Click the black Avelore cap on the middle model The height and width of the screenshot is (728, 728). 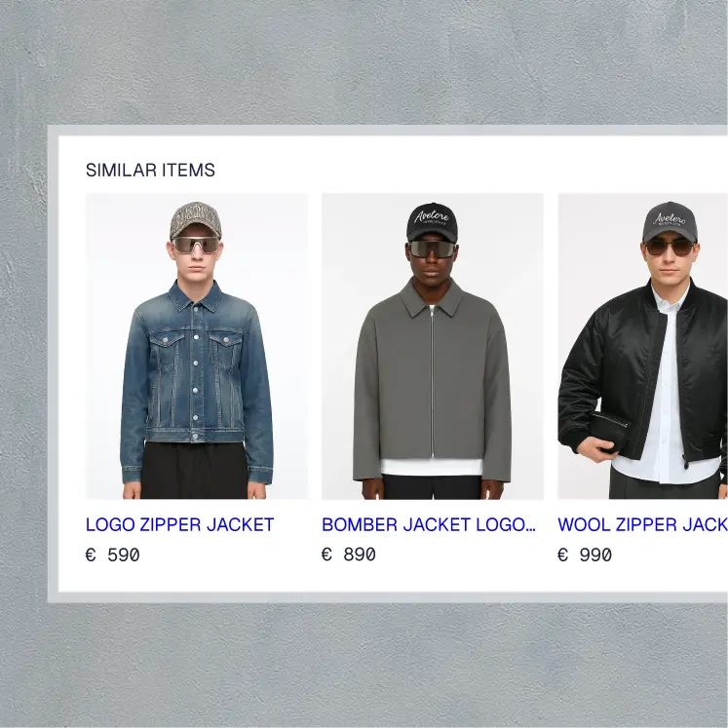[433, 221]
